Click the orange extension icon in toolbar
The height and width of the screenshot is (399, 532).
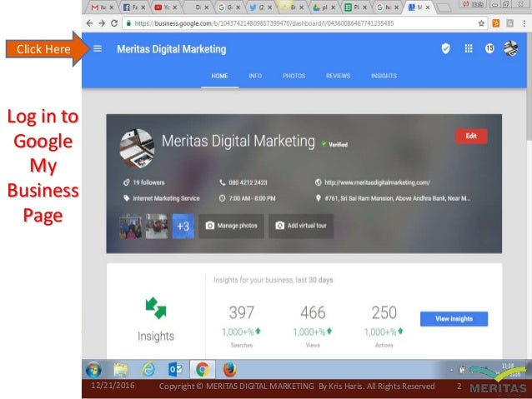point(495,23)
